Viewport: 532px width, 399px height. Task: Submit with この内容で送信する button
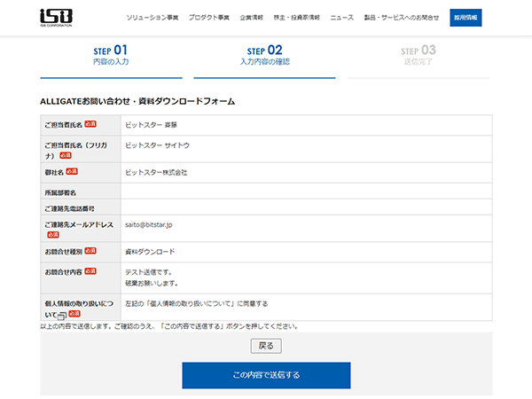tap(266, 375)
